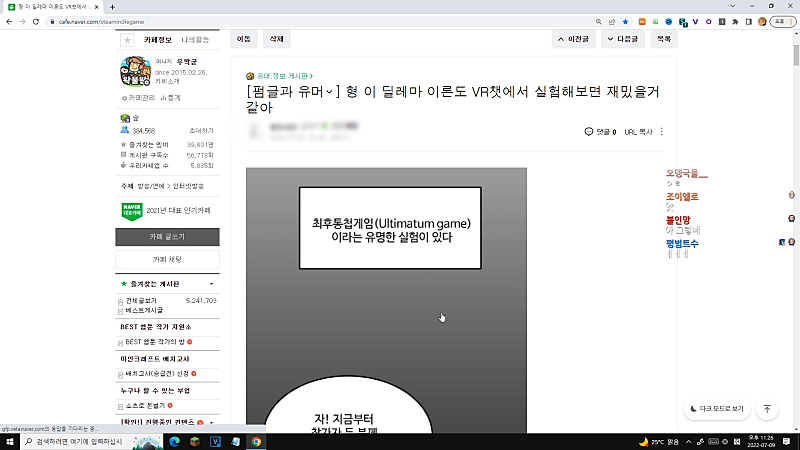Click the 이동 move button
Screen dimensions: 800x450
pyautogui.click(x=244, y=39)
